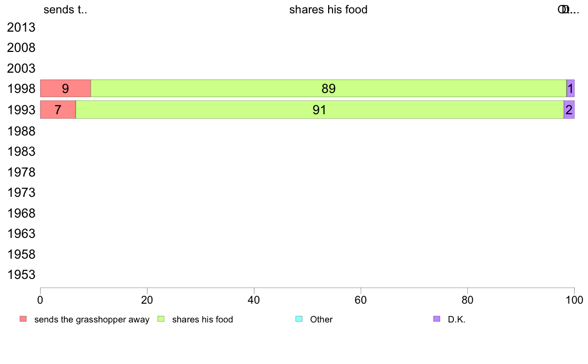The height and width of the screenshot is (364, 588).
Task: Click the 'shares his food' column header
Action: click(328, 9)
